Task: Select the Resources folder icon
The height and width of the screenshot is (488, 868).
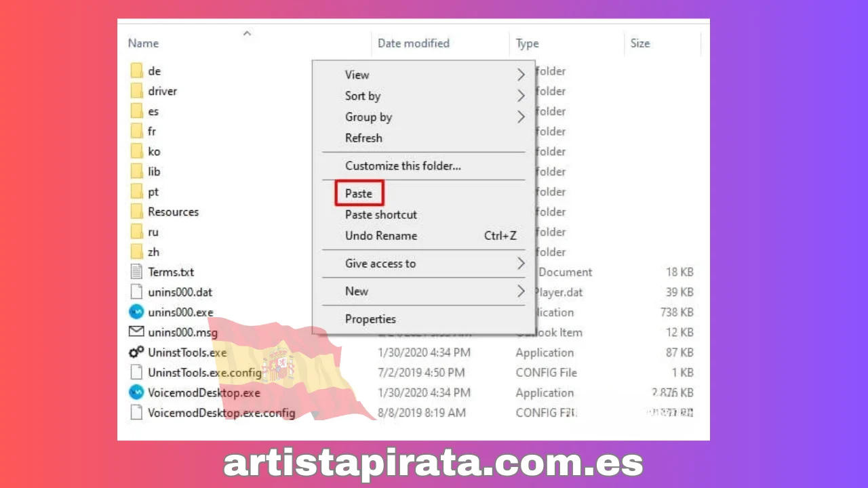Action: coord(137,211)
